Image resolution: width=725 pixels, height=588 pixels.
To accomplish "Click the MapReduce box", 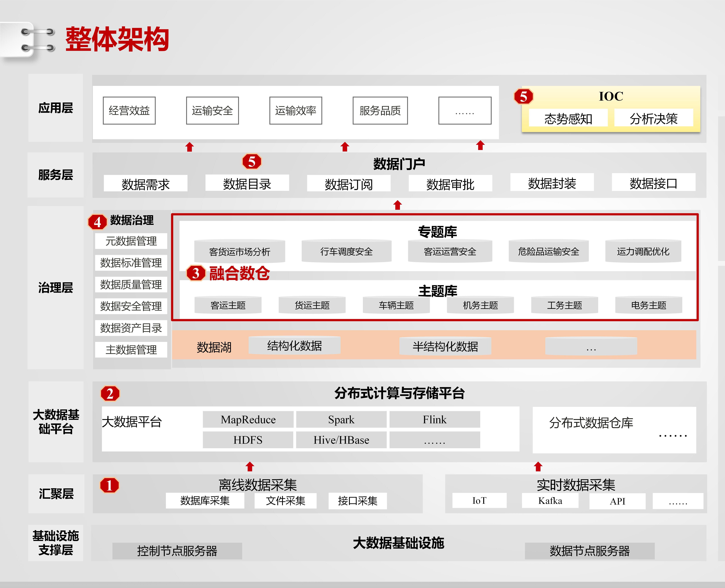I will 248,419.
